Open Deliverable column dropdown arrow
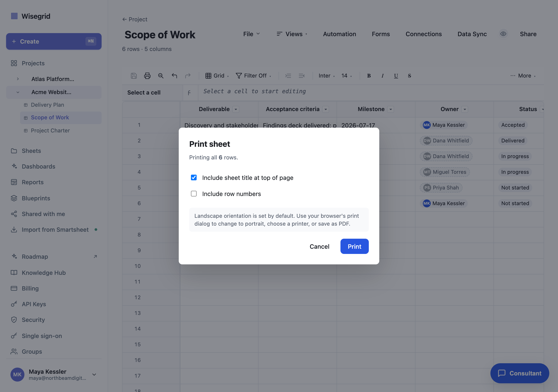This screenshot has width=558, height=392. 236,109
